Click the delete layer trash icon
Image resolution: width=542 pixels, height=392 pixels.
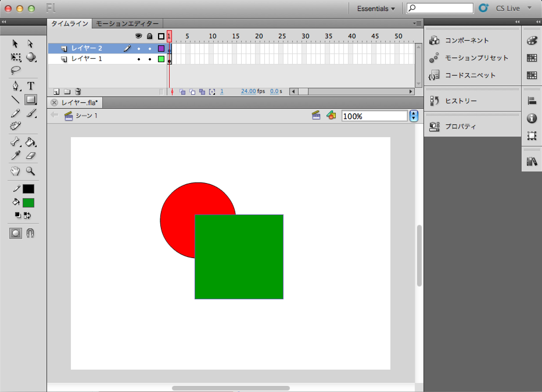click(78, 92)
